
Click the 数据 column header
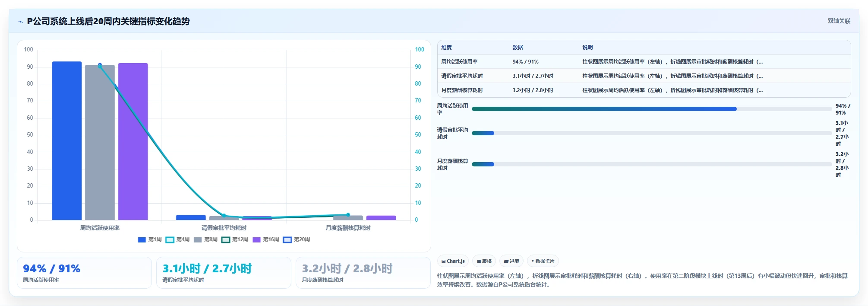518,48
